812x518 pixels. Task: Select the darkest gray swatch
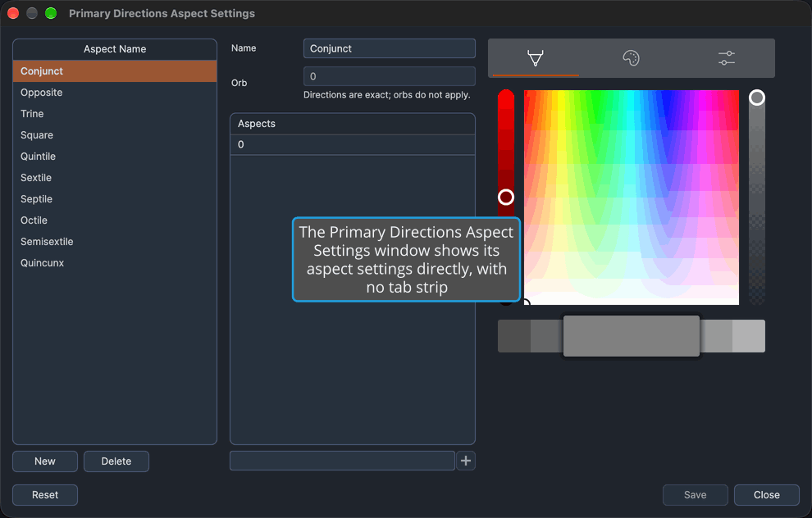(513, 336)
